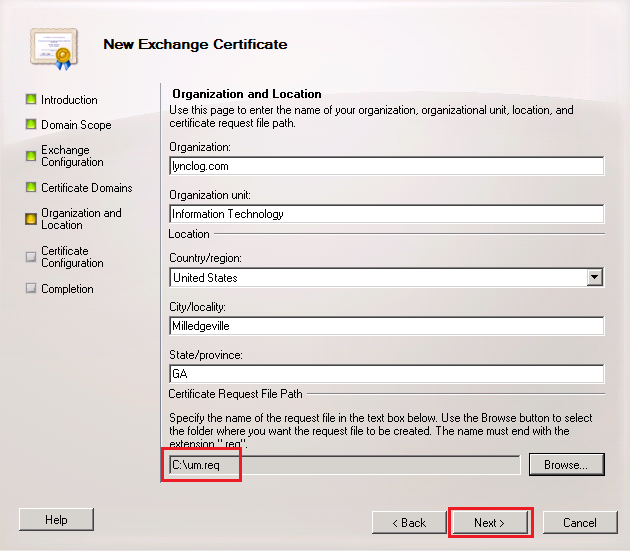This screenshot has height=551, width=630.
Task: Select the Completion step label
Action: [67, 289]
